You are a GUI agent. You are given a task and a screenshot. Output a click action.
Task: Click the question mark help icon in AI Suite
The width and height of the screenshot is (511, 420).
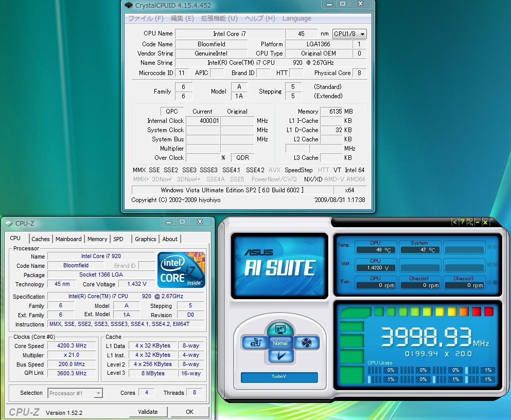pos(462,222)
